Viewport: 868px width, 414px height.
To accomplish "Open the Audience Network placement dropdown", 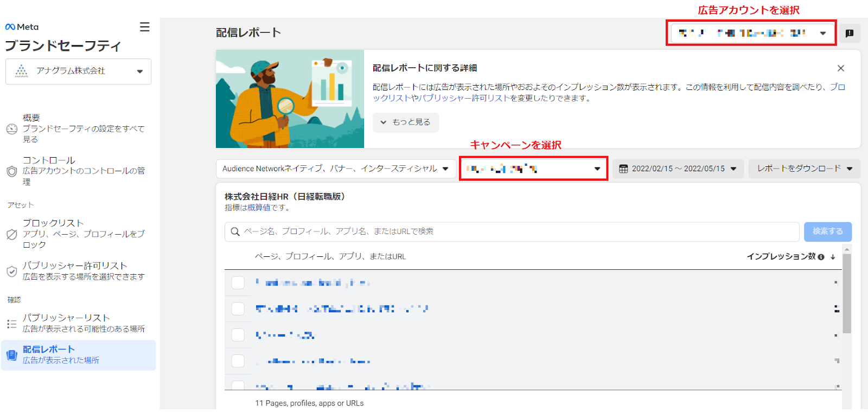I will click(x=335, y=169).
